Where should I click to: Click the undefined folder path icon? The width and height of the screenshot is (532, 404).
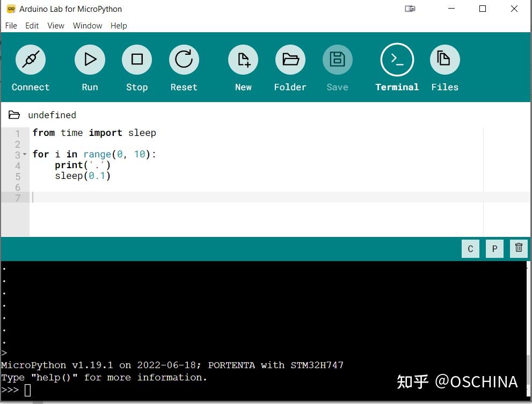14,115
